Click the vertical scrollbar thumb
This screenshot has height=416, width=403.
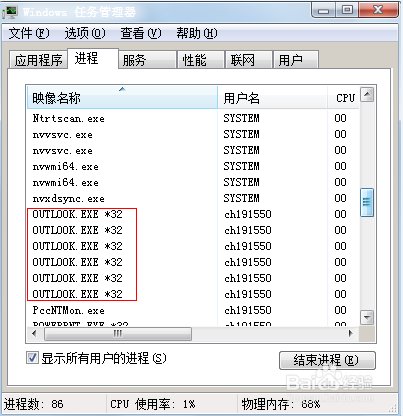pos(367,202)
